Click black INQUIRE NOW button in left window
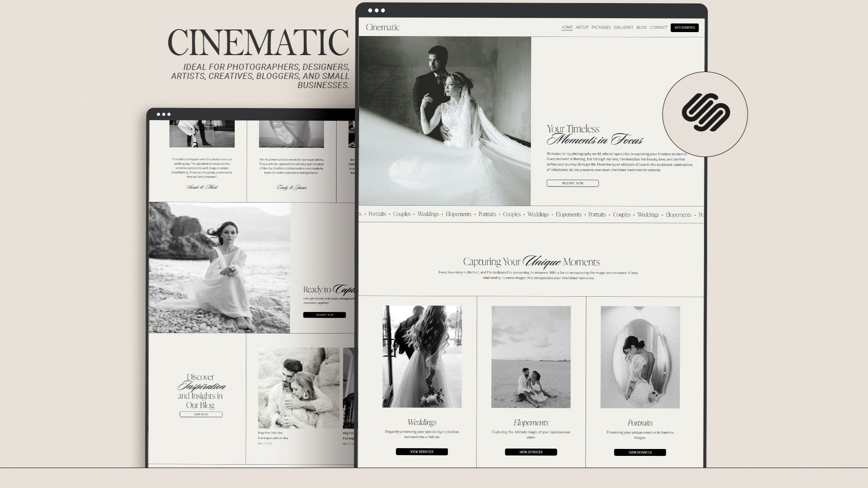 [325, 315]
